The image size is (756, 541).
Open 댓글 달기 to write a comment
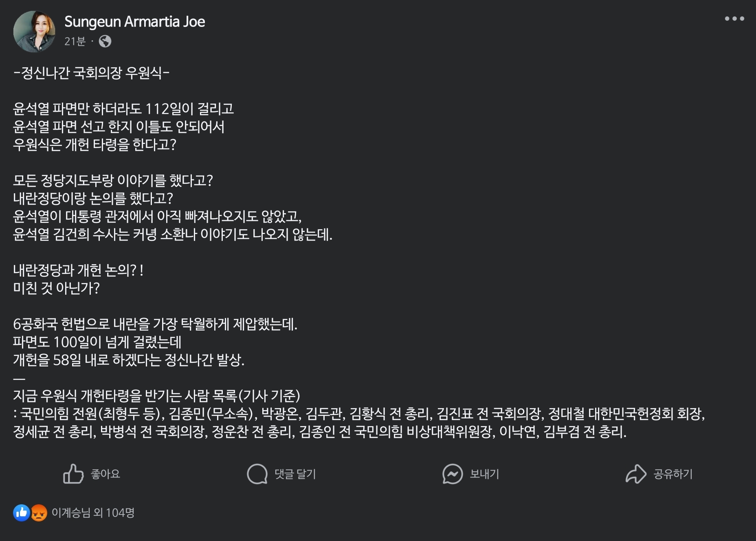click(x=295, y=474)
